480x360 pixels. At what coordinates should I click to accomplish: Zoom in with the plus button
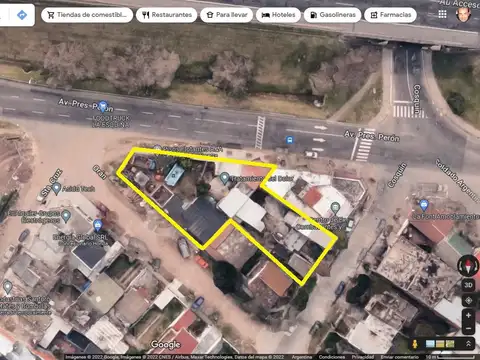coord(468,315)
